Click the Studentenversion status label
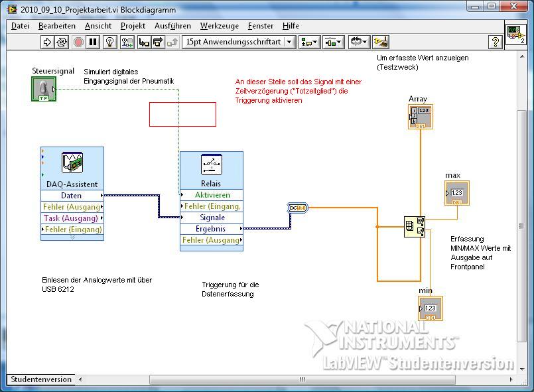 click(x=41, y=379)
